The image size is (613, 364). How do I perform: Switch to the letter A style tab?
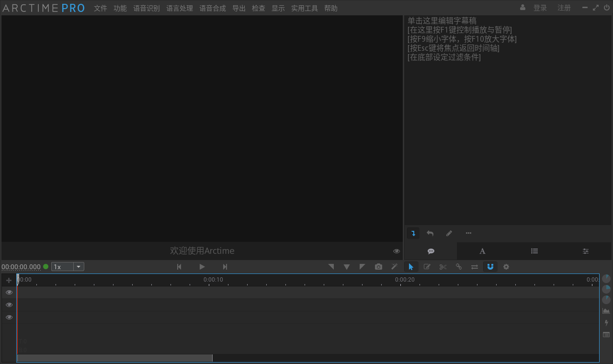(x=483, y=251)
